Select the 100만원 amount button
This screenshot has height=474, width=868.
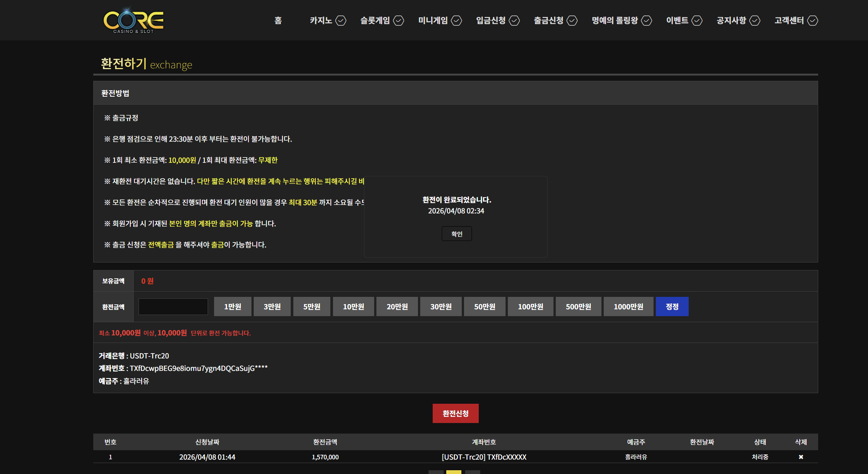[530, 306]
